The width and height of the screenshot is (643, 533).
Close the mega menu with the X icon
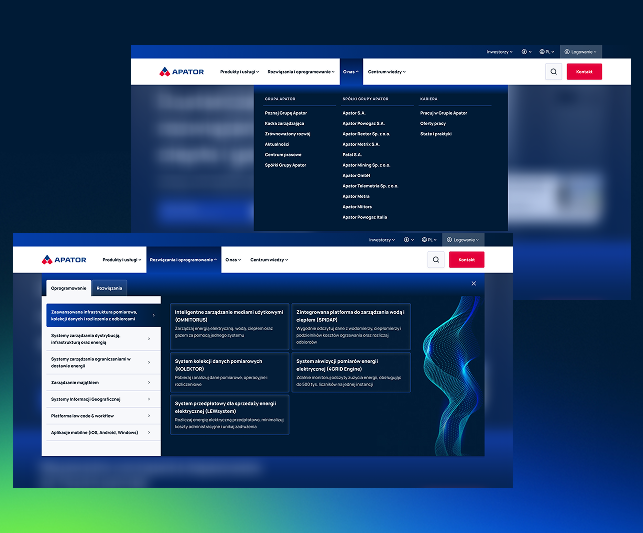pyautogui.click(x=474, y=283)
